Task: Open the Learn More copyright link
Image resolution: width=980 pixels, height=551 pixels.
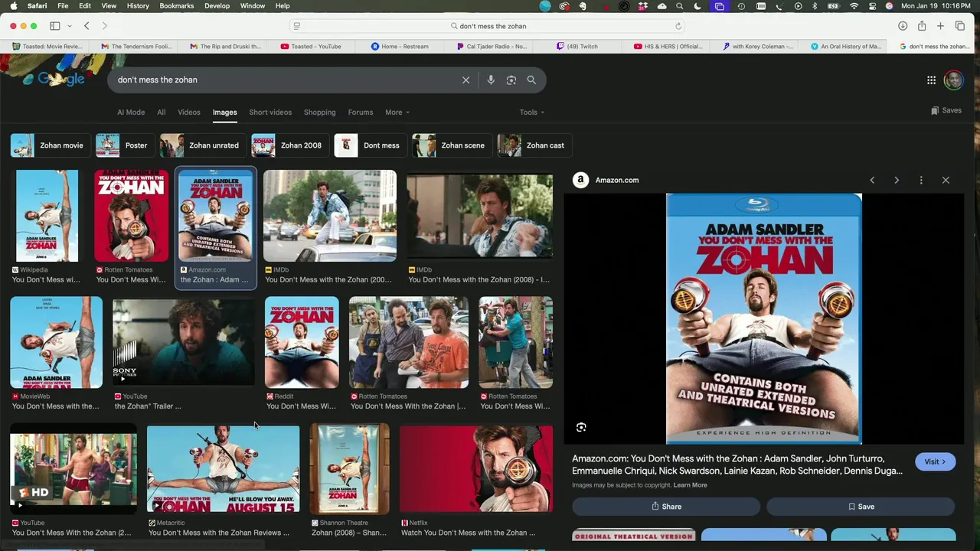Action: click(690, 485)
